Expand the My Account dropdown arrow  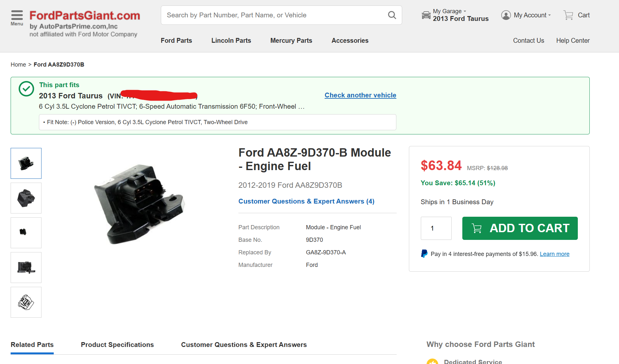[x=550, y=15]
